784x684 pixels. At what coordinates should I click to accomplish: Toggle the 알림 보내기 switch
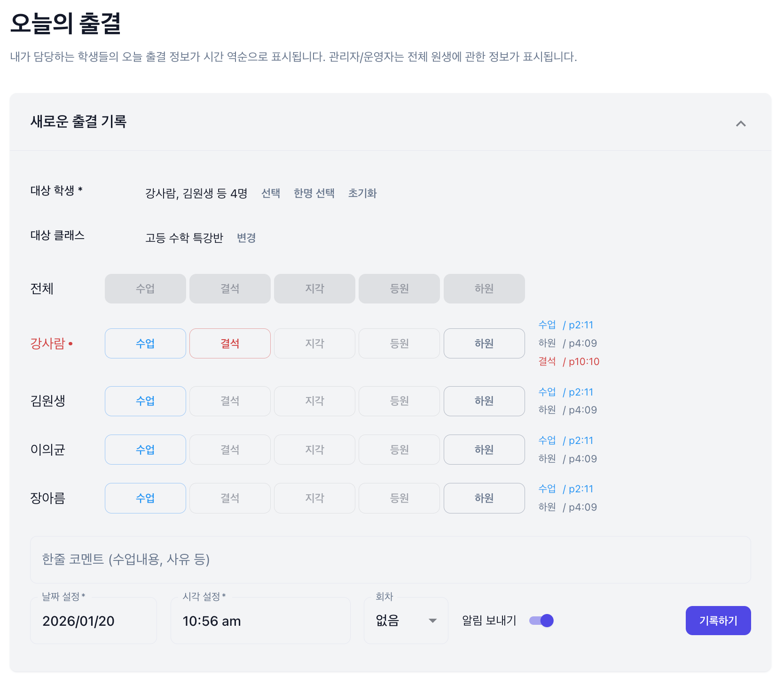click(541, 621)
